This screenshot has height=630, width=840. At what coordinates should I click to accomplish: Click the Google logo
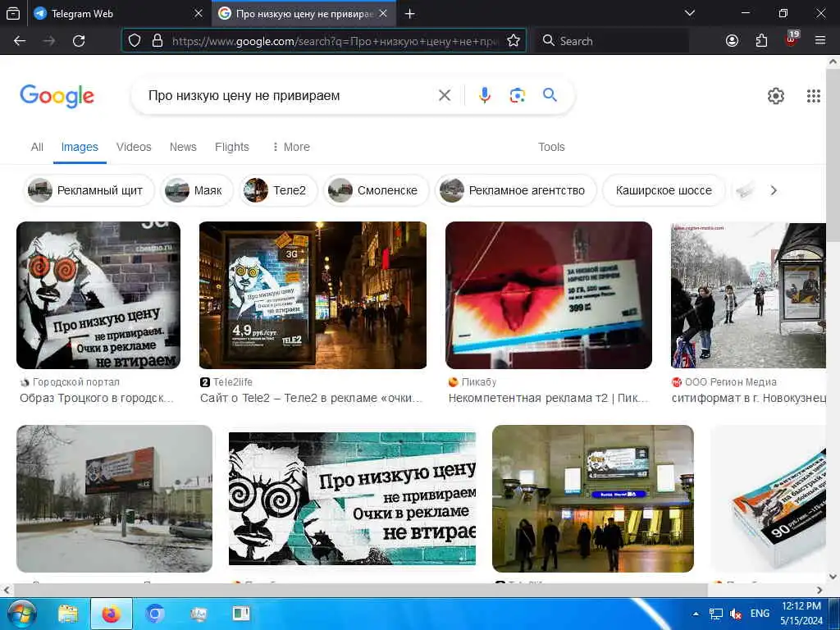coord(57,96)
